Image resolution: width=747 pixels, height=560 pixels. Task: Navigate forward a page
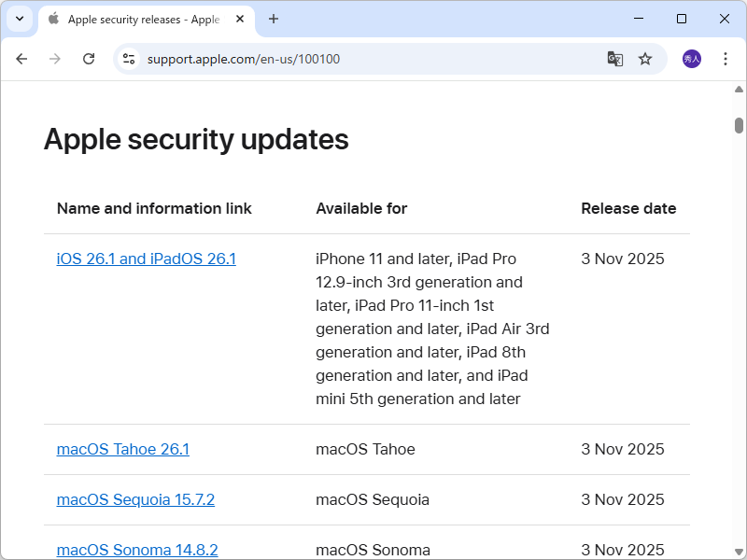(x=54, y=58)
